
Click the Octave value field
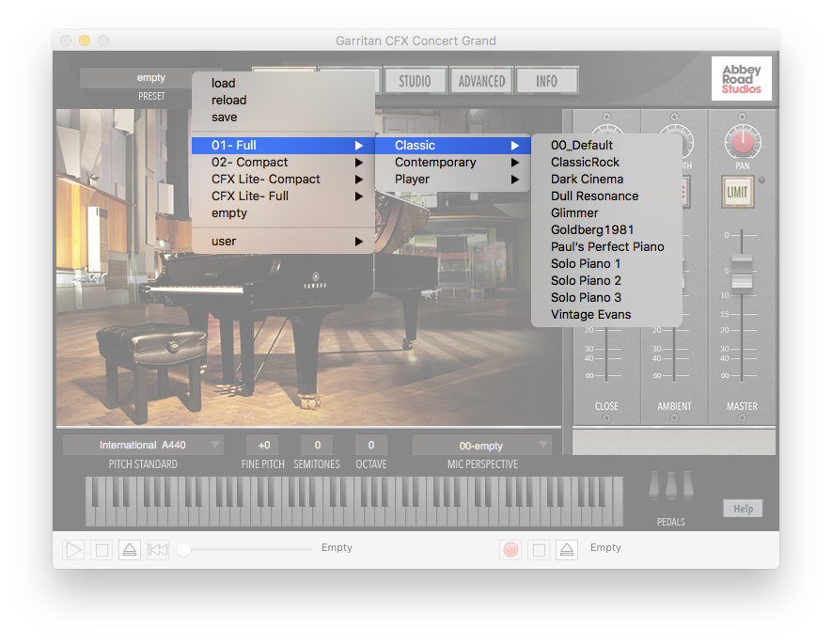(x=371, y=445)
